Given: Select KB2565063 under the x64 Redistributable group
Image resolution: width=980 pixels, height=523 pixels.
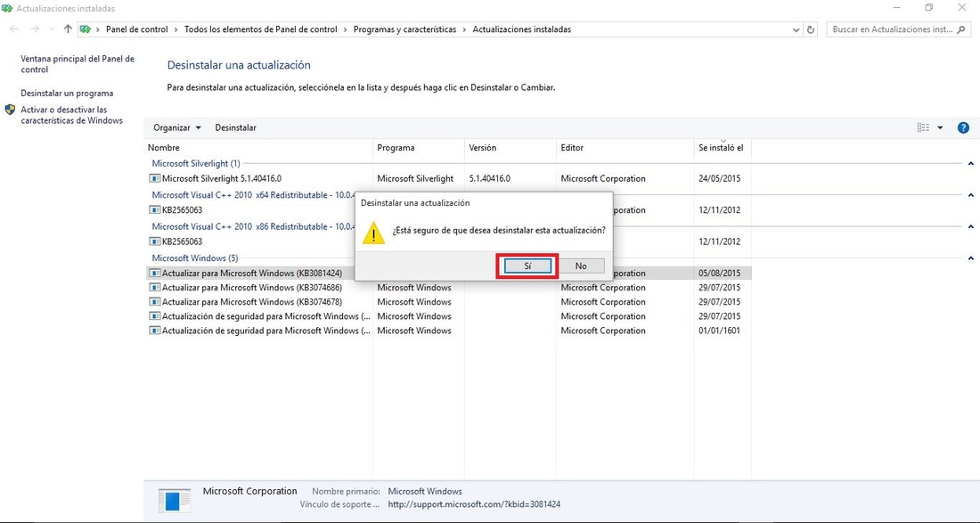Looking at the screenshot, I should pos(183,210).
